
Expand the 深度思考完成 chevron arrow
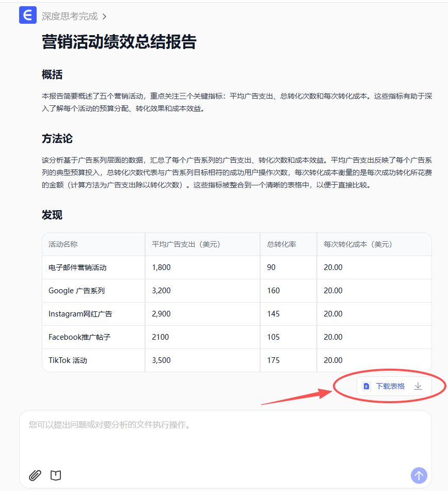pos(104,17)
